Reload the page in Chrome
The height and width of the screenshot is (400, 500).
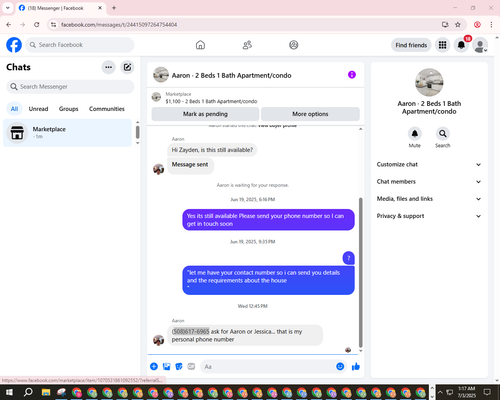[37, 25]
